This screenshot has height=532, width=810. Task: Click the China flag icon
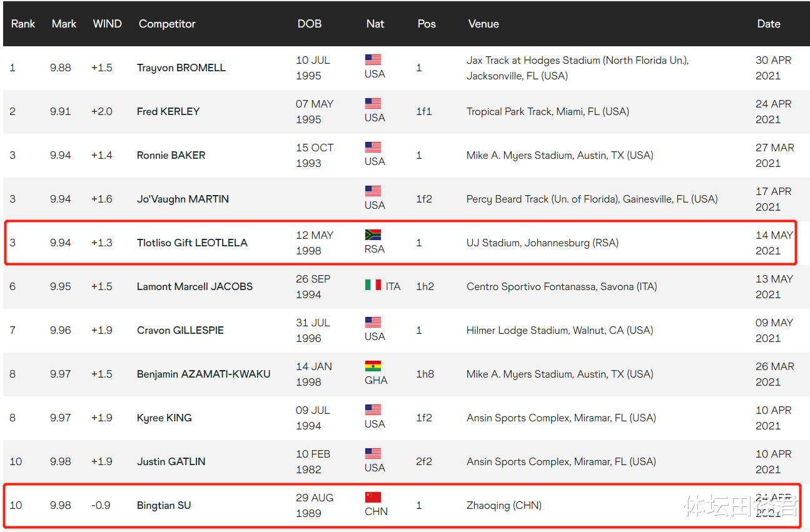pyautogui.click(x=373, y=498)
